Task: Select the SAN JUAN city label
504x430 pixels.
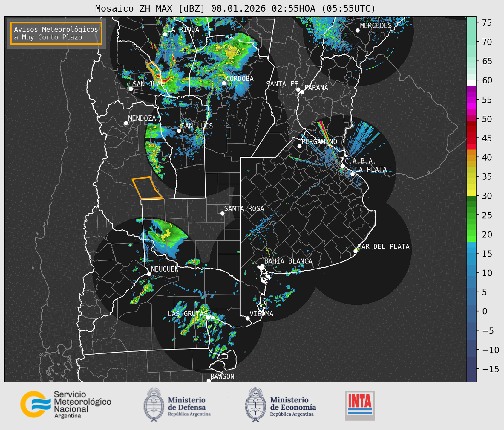Action: [x=149, y=84]
